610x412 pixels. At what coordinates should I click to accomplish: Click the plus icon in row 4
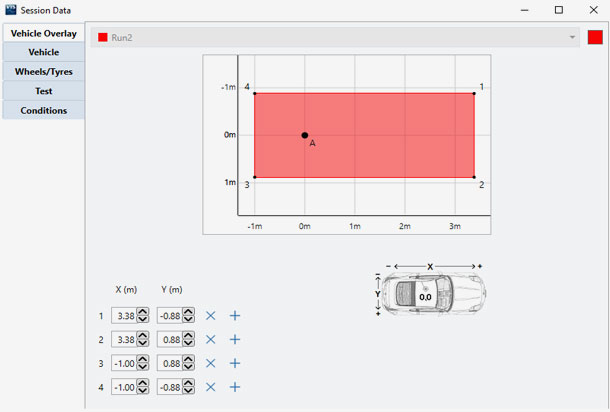pos(235,387)
